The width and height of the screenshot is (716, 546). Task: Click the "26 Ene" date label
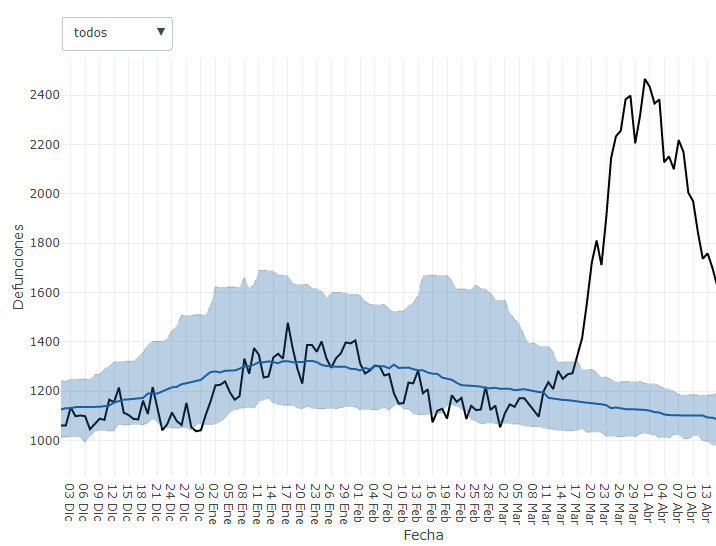330,504
